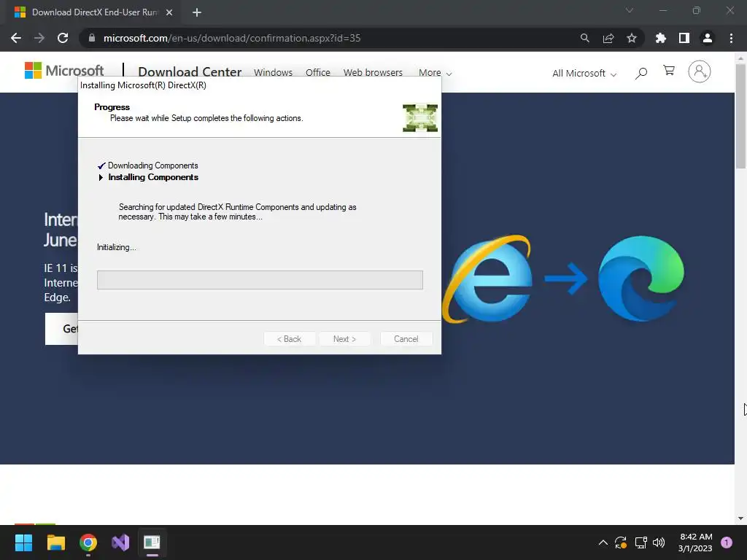Click the disabled Next button
Image resolution: width=747 pixels, height=560 pixels.
(x=344, y=339)
